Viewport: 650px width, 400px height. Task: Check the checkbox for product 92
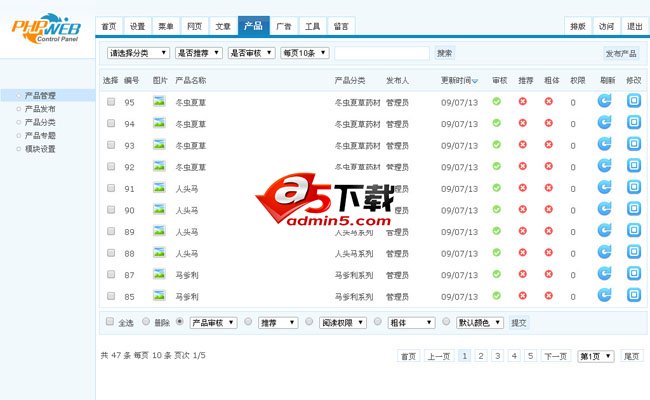pyautogui.click(x=111, y=166)
